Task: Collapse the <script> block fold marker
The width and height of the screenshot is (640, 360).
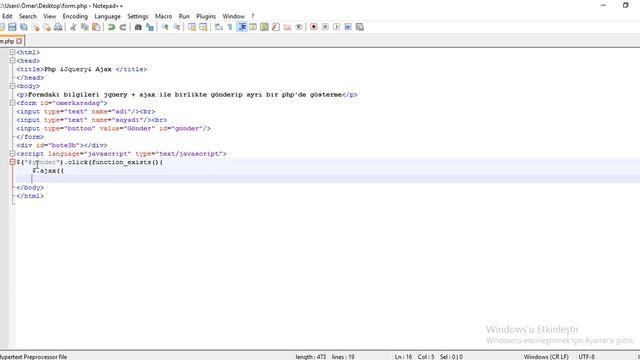Action: (12, 153)
